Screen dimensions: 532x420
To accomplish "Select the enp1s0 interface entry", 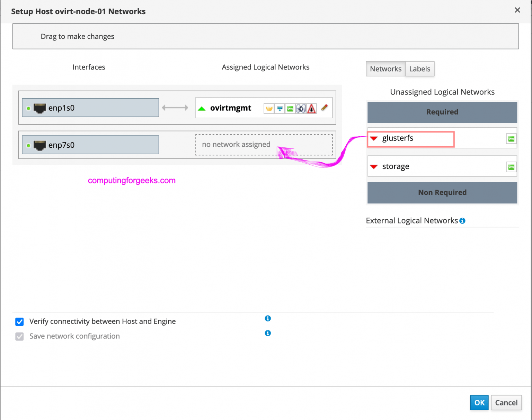I will click(x=90, y=108).
